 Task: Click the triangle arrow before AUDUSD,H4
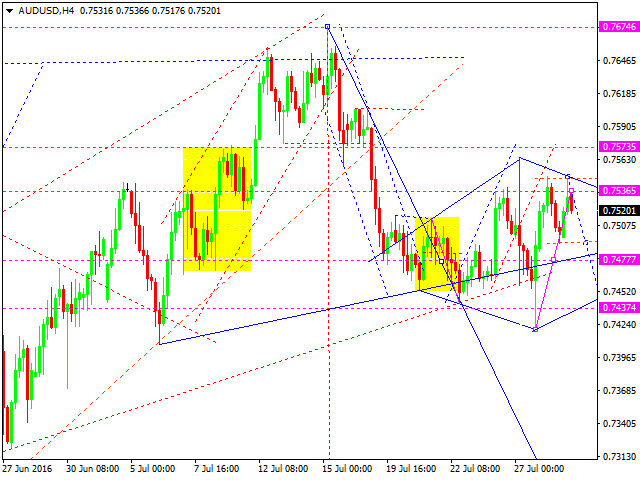9,11
